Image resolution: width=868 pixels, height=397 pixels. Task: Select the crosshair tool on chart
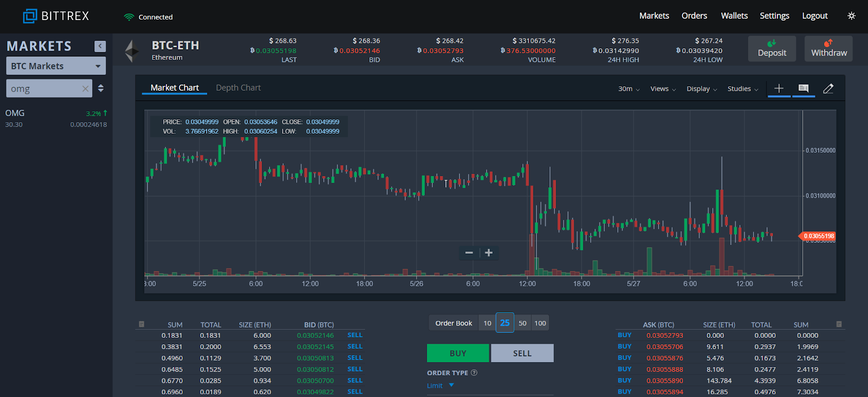click(778, 88)
